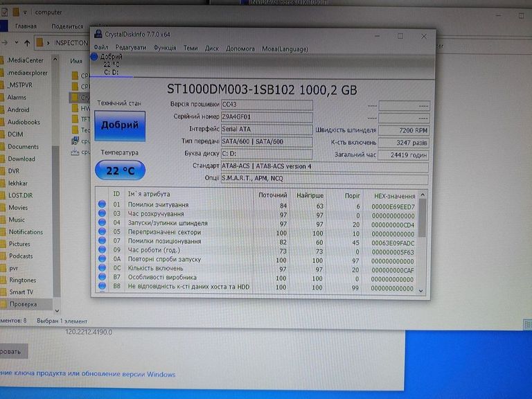The height and width of the screenshot is (399, 532).
Task: Click the status circle for attribute B7
Action: pyautogui.click(x=102, y=276)
